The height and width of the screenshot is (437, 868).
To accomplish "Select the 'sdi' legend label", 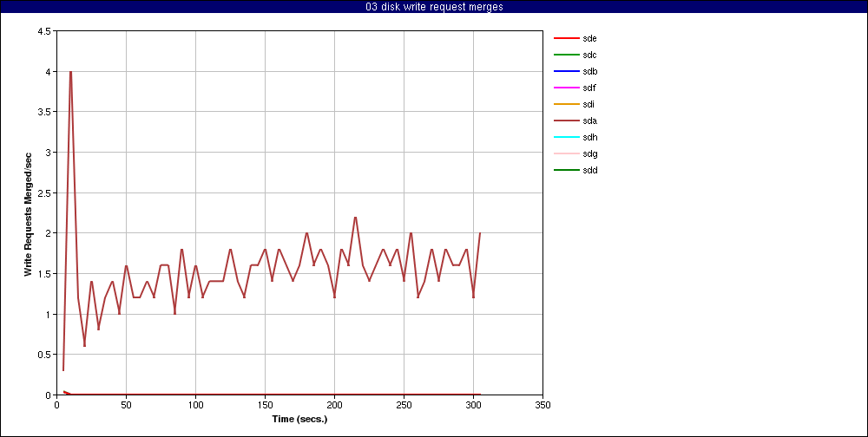I will [x=589, y=105].
